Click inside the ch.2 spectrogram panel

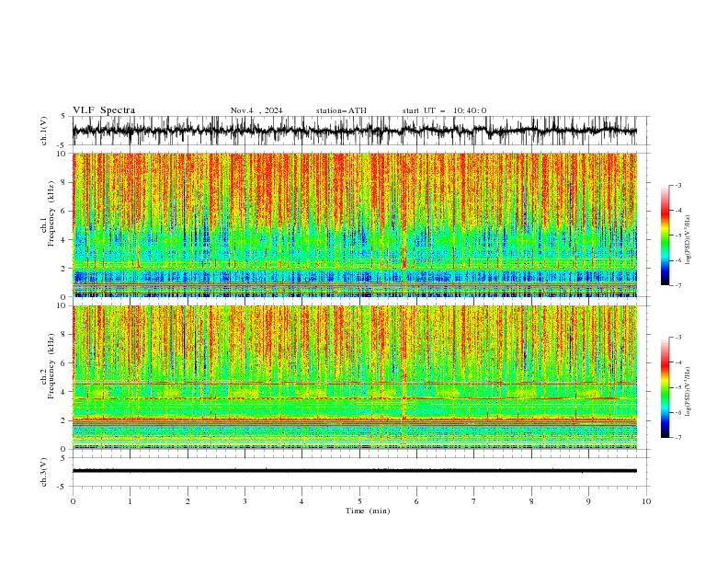(x=355, y=377)
